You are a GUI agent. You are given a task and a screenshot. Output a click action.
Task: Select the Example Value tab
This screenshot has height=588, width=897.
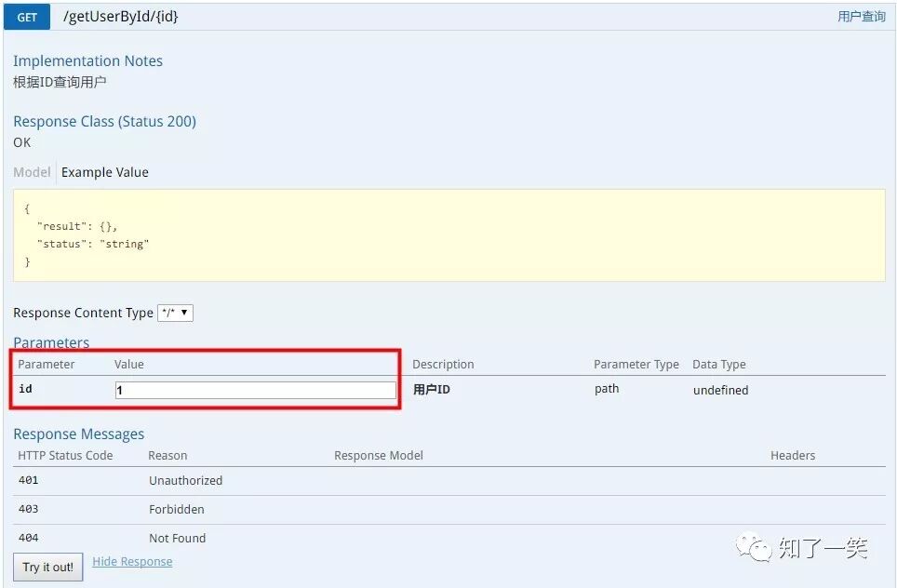click(105, 172)
